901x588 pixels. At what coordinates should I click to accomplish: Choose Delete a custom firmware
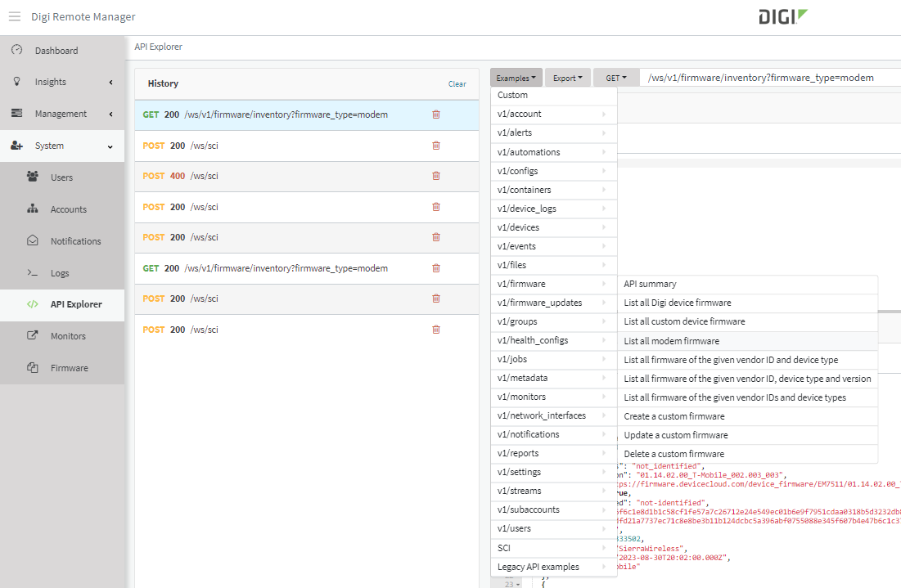click(748, 454)
